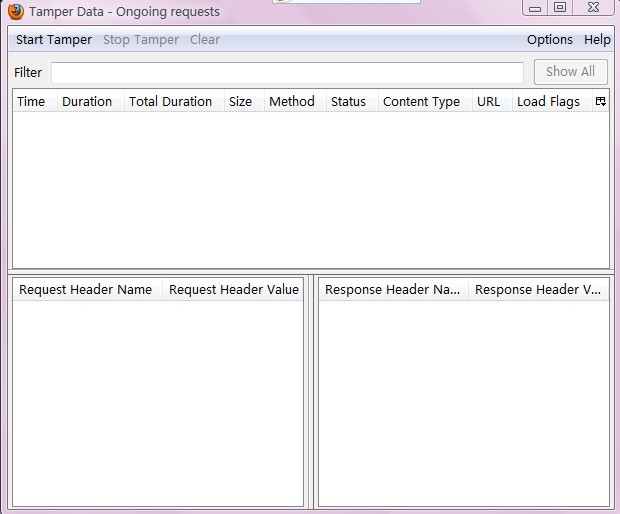Click Start Tamper
This screenshot has height=514, width=620.
tap(54, 40)
